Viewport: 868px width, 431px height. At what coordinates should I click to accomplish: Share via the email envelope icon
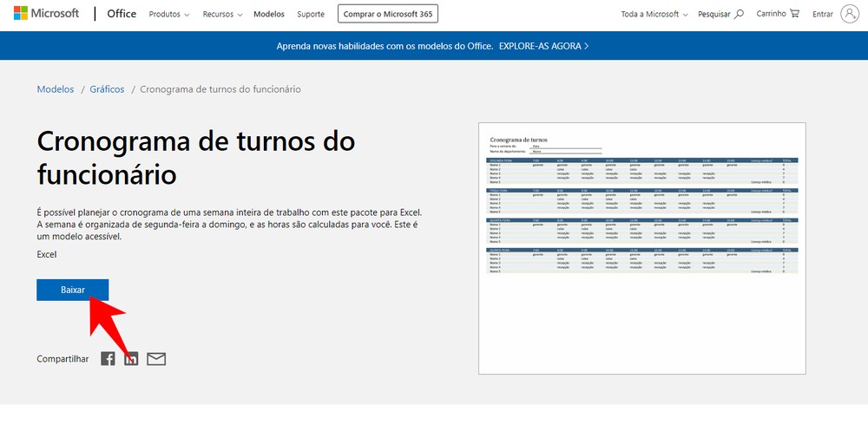click(156, 359)
